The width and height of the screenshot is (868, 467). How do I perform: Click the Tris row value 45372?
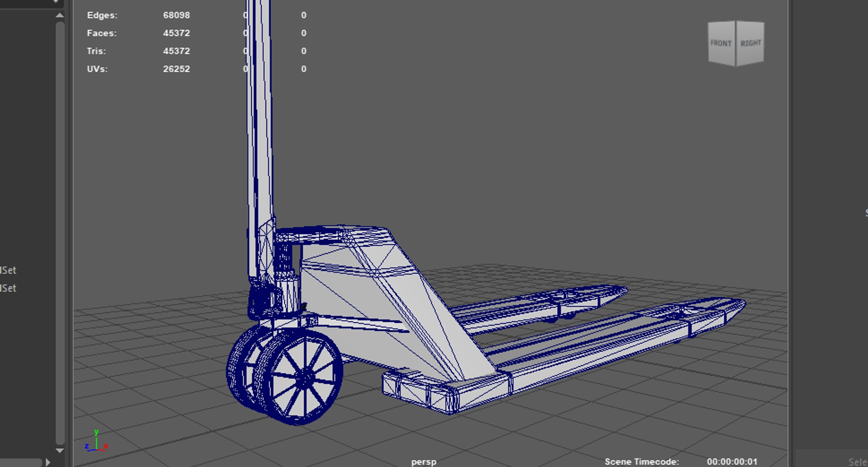coord(176,51)
